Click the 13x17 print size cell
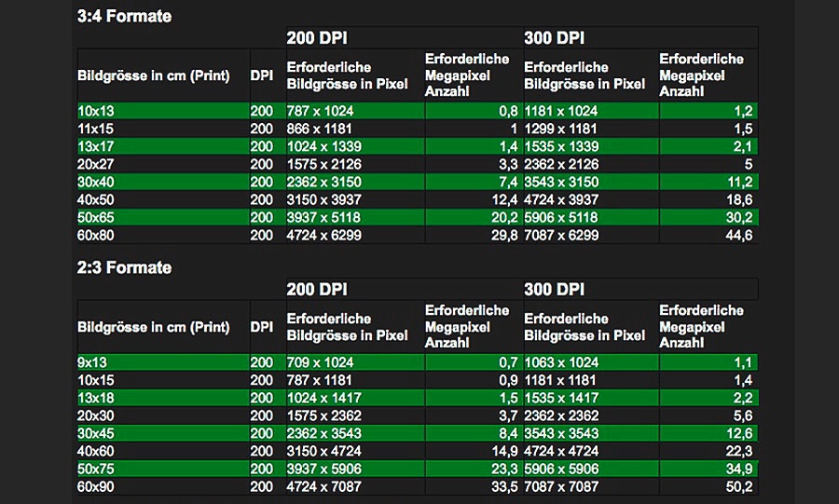 96,146
